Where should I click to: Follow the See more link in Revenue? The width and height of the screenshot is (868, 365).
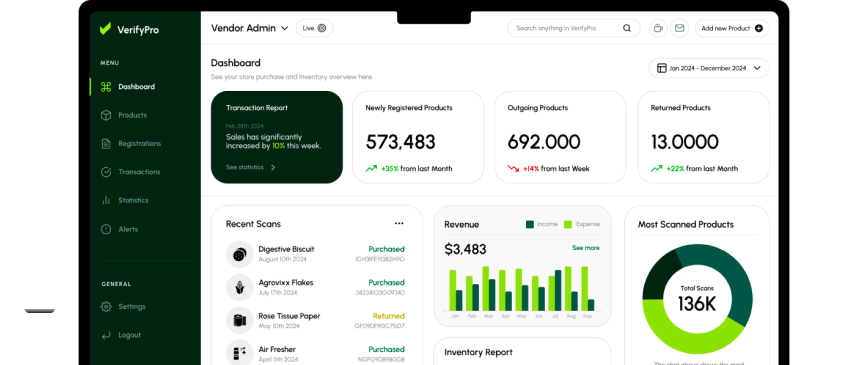click(586, 248)
